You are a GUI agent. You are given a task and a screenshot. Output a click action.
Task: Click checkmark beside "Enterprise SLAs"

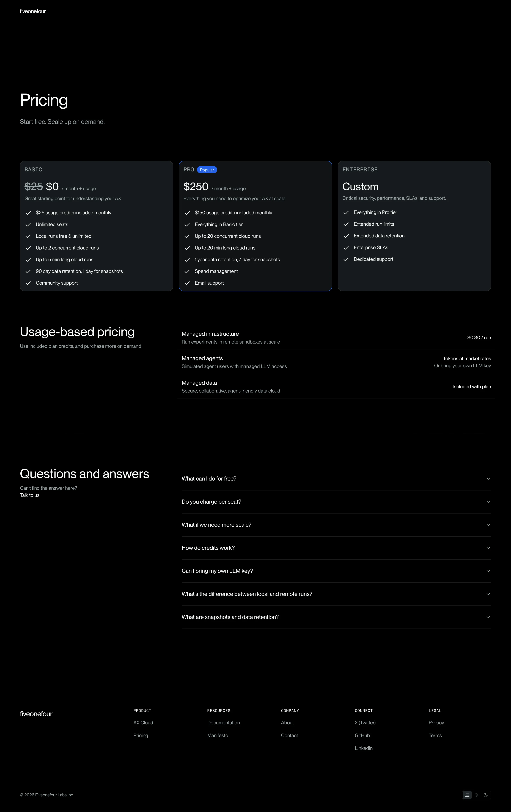point(346,248)
